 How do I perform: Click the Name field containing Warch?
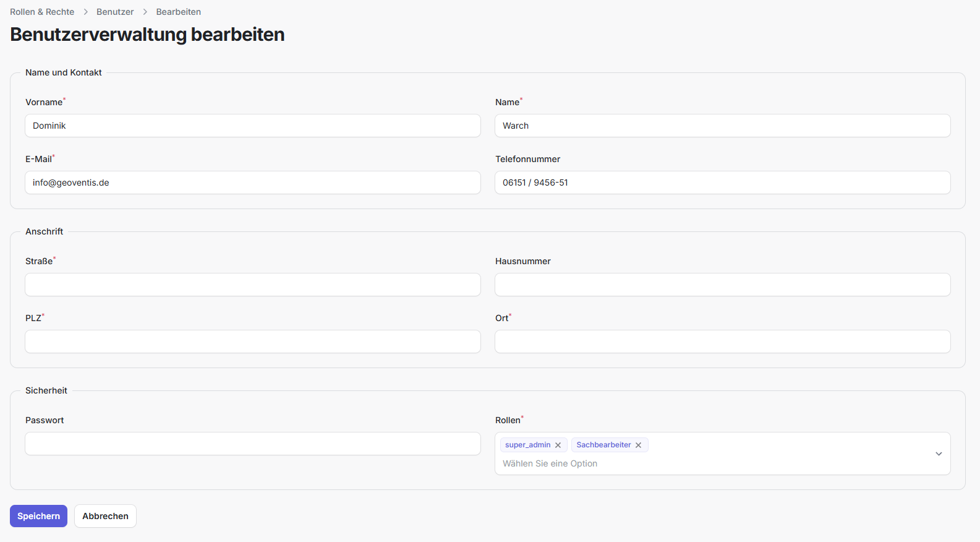click(x=722, y=126)
